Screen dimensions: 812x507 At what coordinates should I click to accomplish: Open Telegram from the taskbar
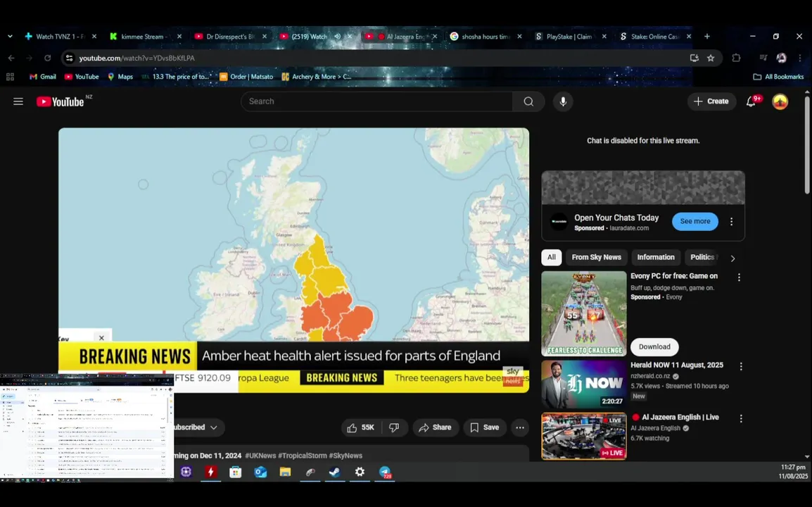click(385, 472)
